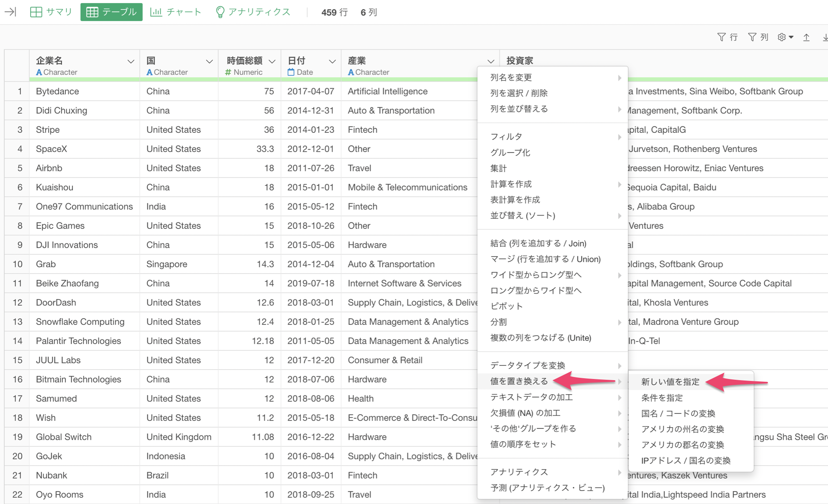Click the Indonesia country cell
This screenshot has width=828, height=504.
tap(179, 456)
